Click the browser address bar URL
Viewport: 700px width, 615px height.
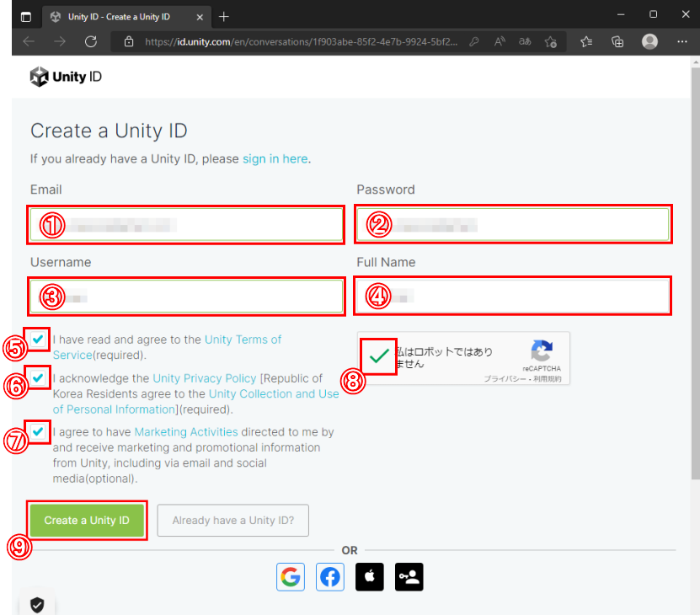(x=302, y=42)
